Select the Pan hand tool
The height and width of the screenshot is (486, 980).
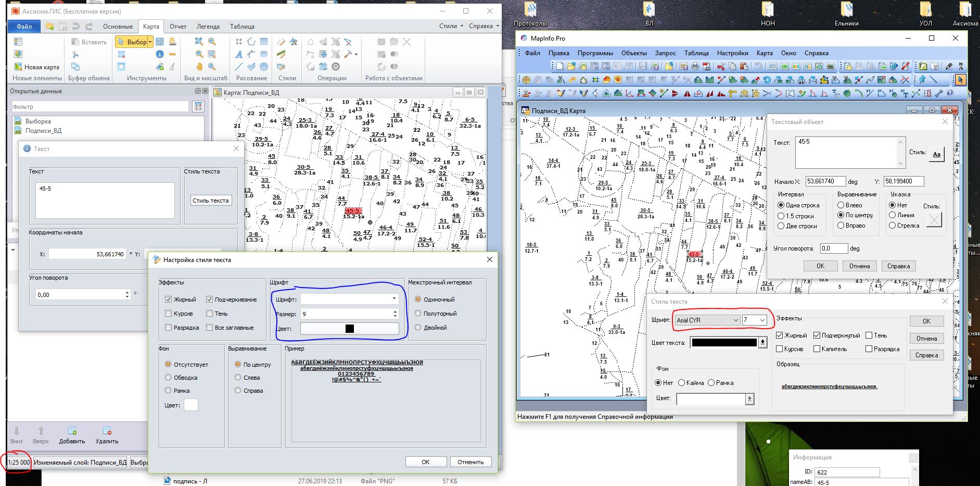tap(199, 67)
